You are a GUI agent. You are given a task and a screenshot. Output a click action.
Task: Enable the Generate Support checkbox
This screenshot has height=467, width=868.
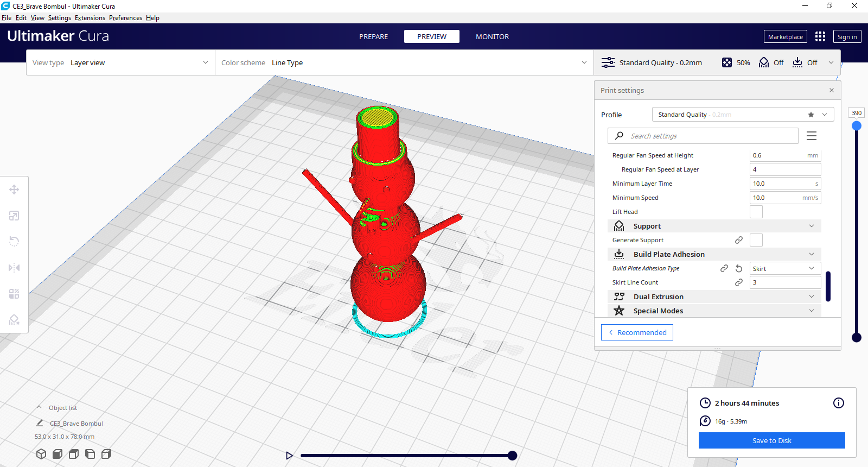[756, 240]
